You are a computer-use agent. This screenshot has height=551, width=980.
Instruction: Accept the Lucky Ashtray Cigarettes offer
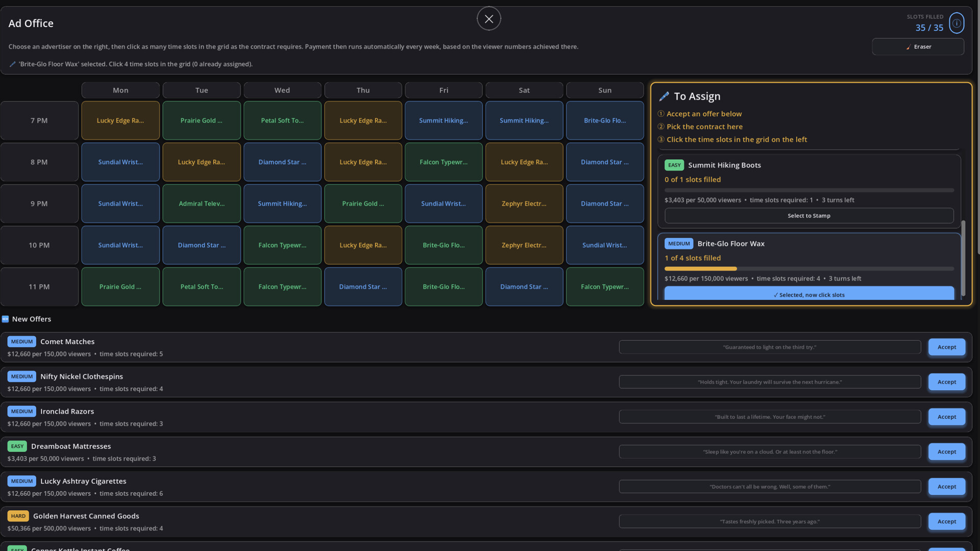coord(946,486)
